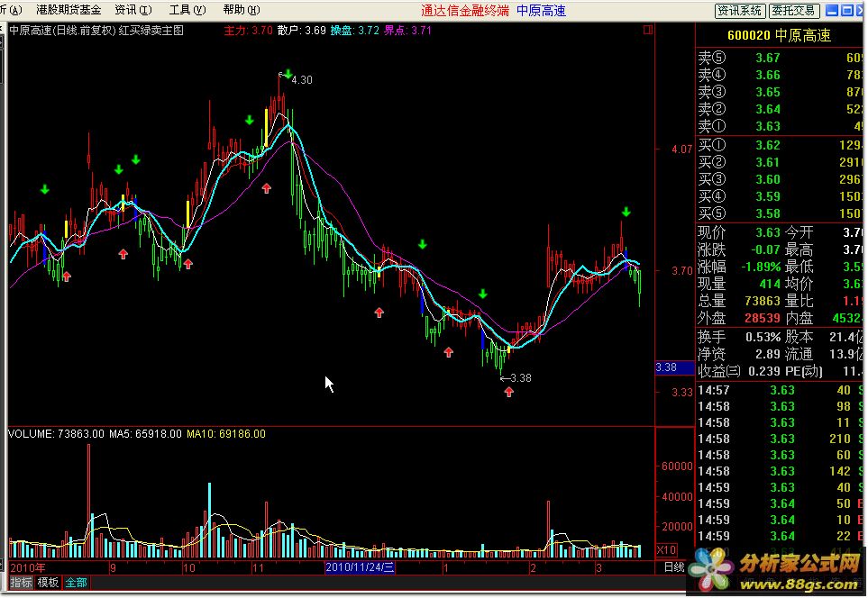The width and height of the screenshot is (868, 598).
Task: Click the 资讯系统 button
Action: click(740, 11)
